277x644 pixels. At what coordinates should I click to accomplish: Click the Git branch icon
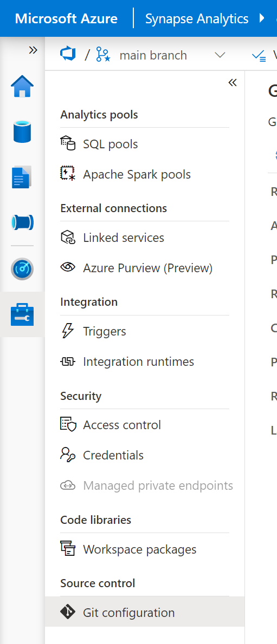click(103, 55)
